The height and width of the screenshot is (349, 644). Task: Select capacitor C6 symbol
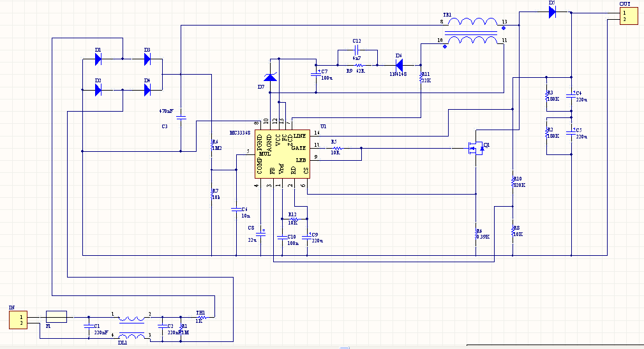point(236,209)
